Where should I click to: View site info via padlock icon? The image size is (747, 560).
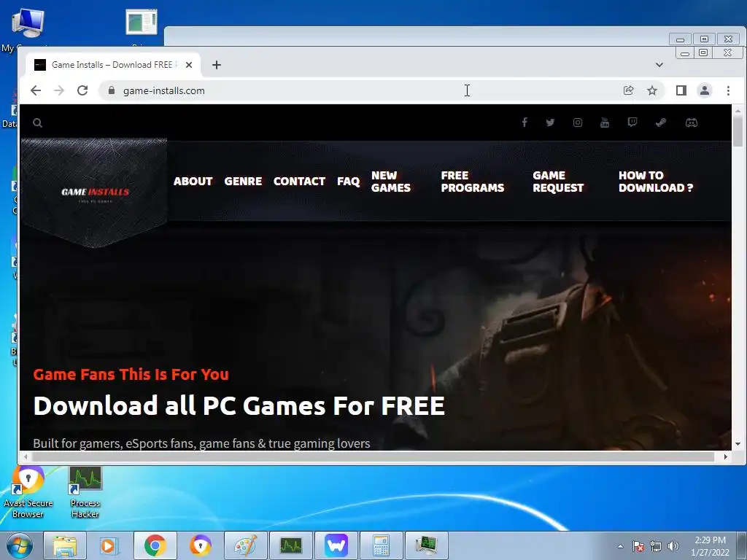point(112,90)
